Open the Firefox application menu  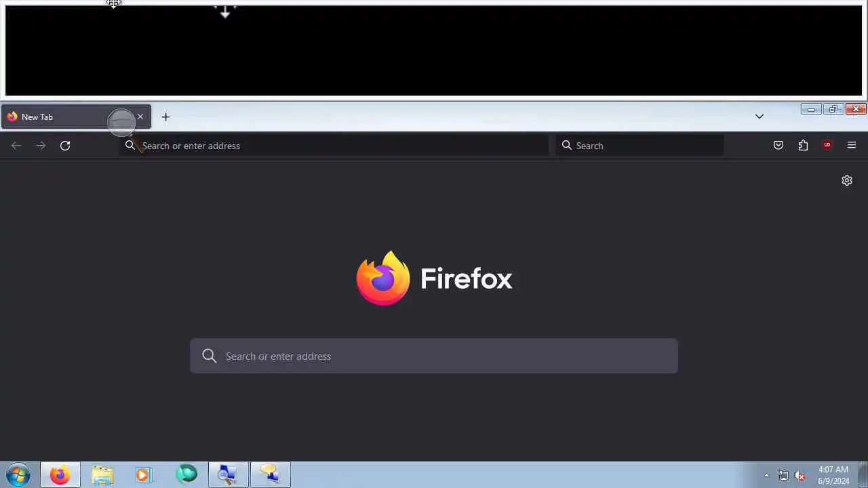pyautogui.click(x=852, y=145)
